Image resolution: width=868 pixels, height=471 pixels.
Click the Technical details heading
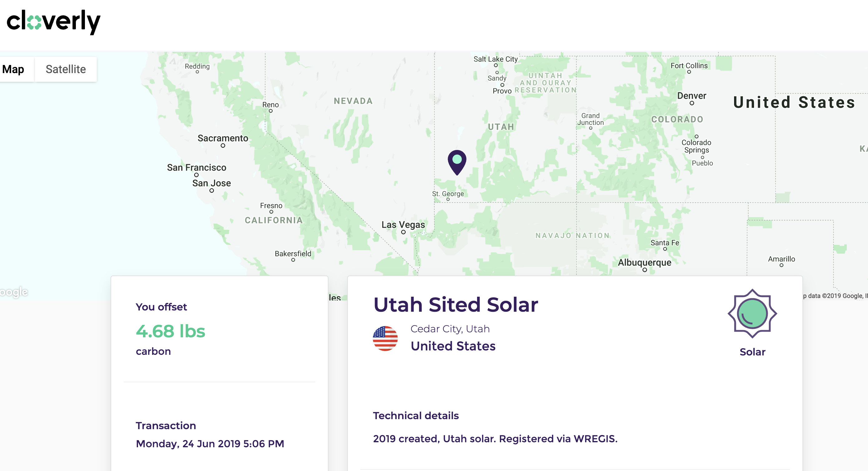point(416,415)
